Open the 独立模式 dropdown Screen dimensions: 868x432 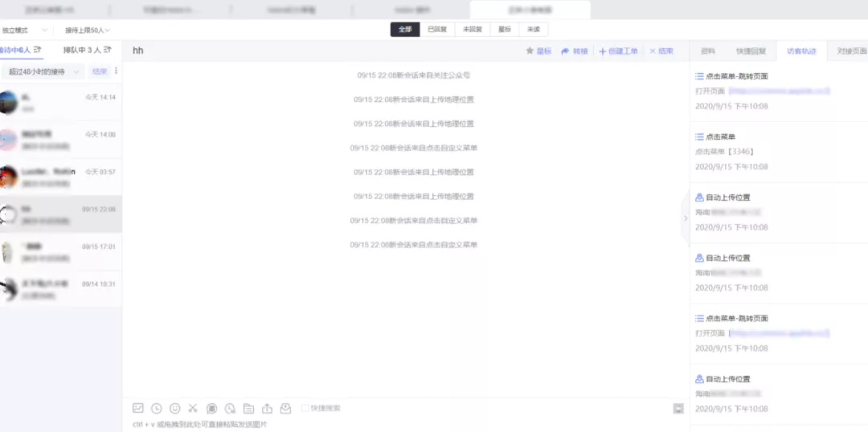[24, 30]
